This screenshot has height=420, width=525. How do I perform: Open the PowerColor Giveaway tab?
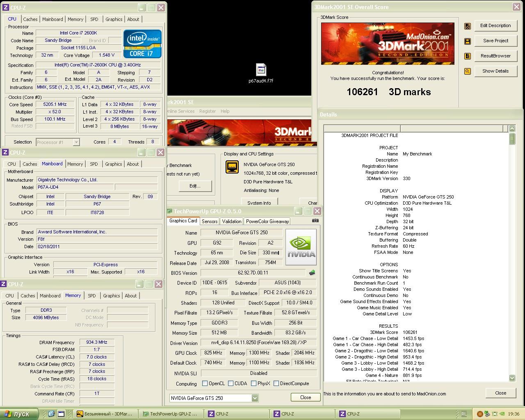point(267,221)
